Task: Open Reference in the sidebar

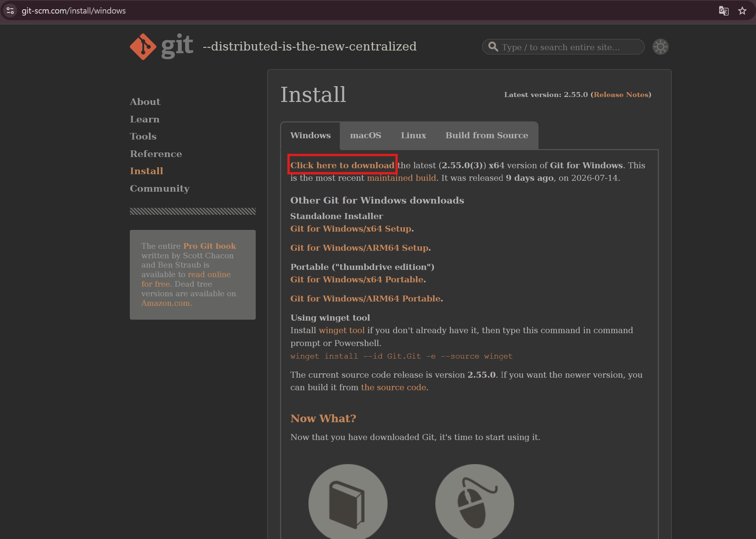Action: [156, 154]
